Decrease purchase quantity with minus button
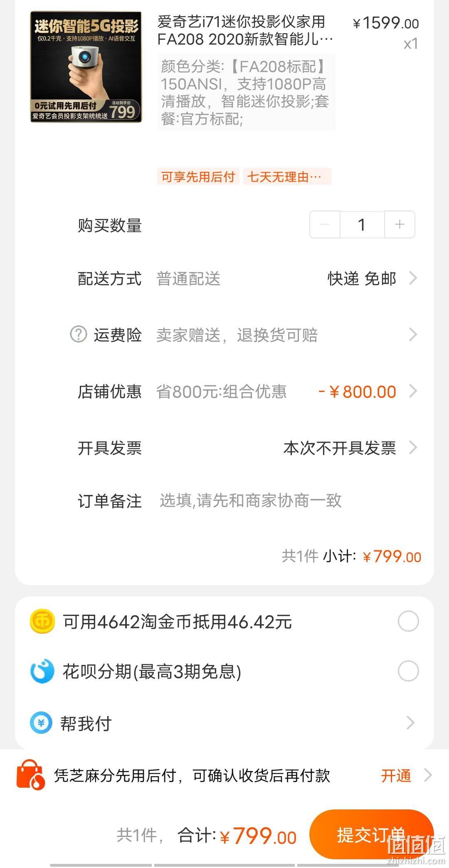 [x=325, y=224]
